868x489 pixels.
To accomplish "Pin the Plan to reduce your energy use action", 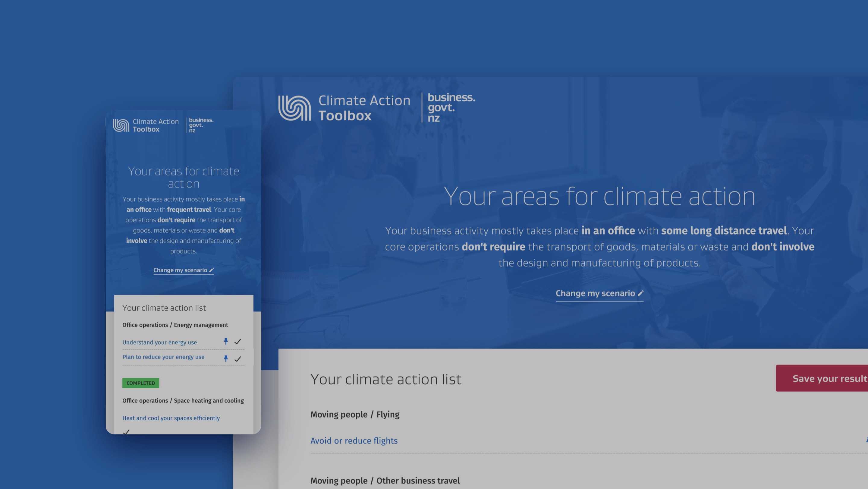I will pyautogui.click(x=226, y=358).
